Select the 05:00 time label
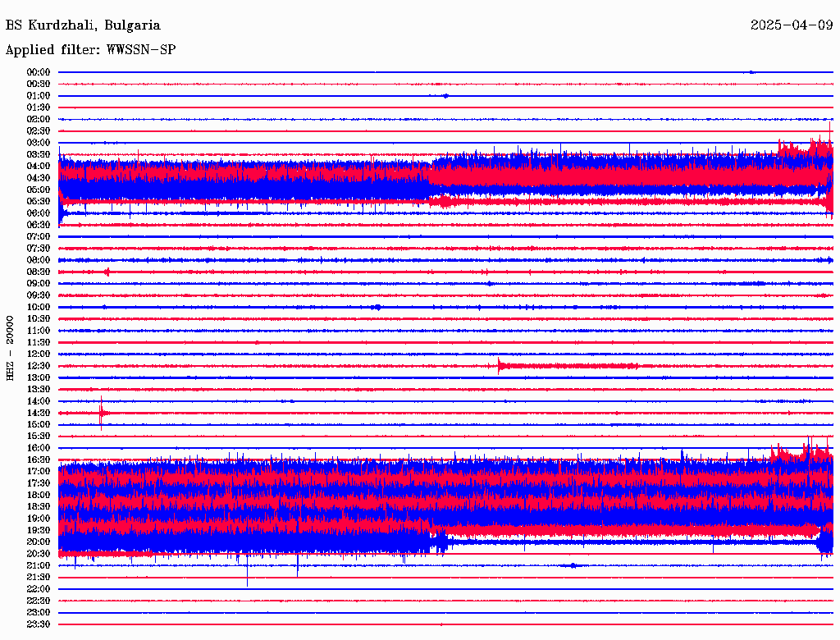This screenshot has width=840, height=640. pyautogui.click(x=39, y=190)
